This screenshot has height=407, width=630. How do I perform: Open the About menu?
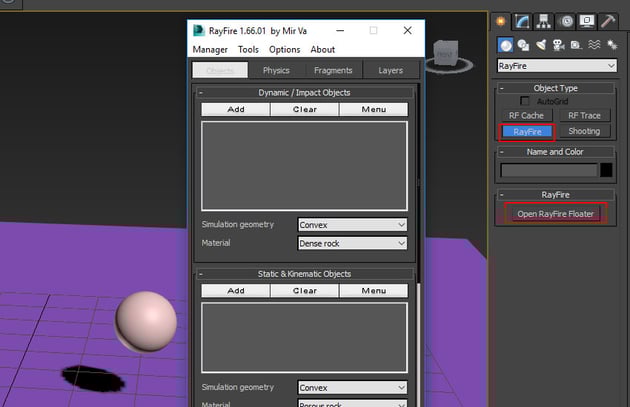323,49
